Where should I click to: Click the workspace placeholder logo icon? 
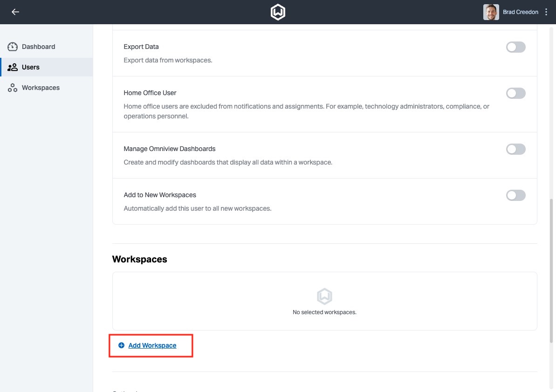coord(324,296)
